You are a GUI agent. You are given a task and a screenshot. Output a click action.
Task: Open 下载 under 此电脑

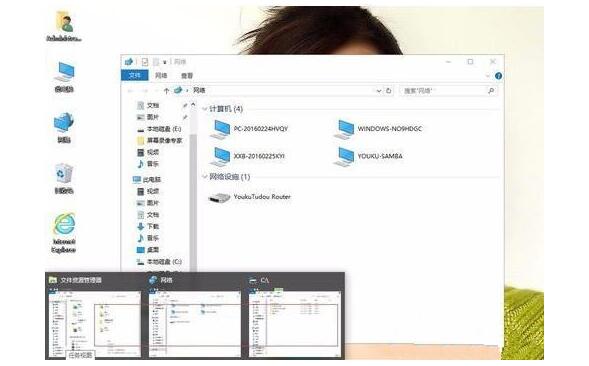148,226
